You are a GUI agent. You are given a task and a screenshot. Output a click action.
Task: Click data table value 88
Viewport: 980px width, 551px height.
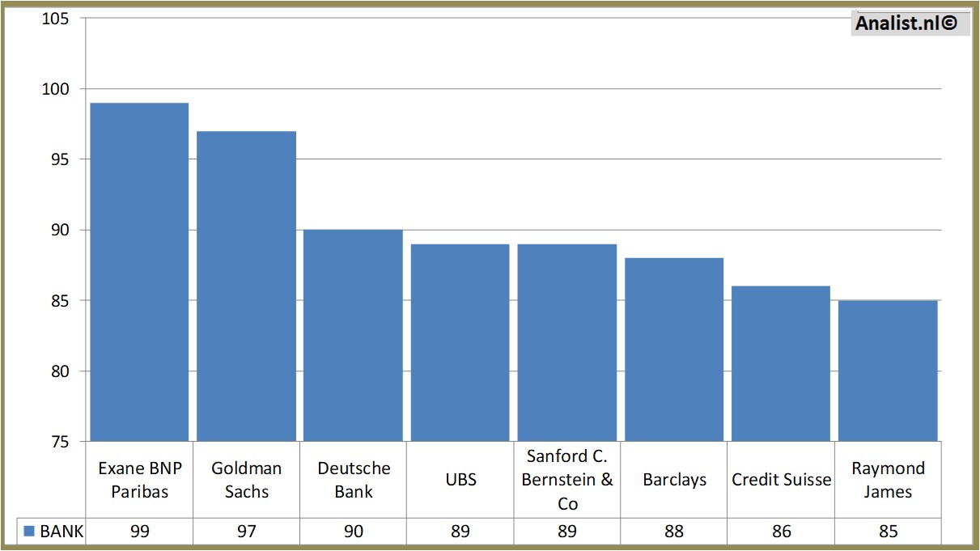[673, 532]
